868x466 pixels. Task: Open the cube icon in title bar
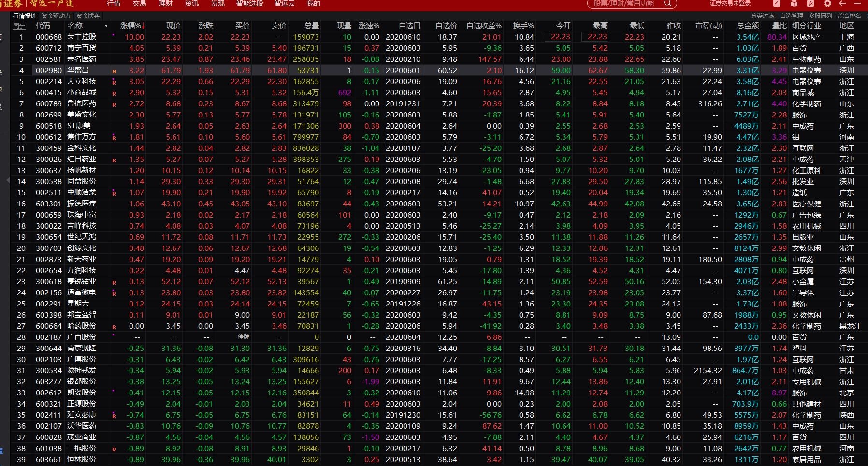(794, 3)
